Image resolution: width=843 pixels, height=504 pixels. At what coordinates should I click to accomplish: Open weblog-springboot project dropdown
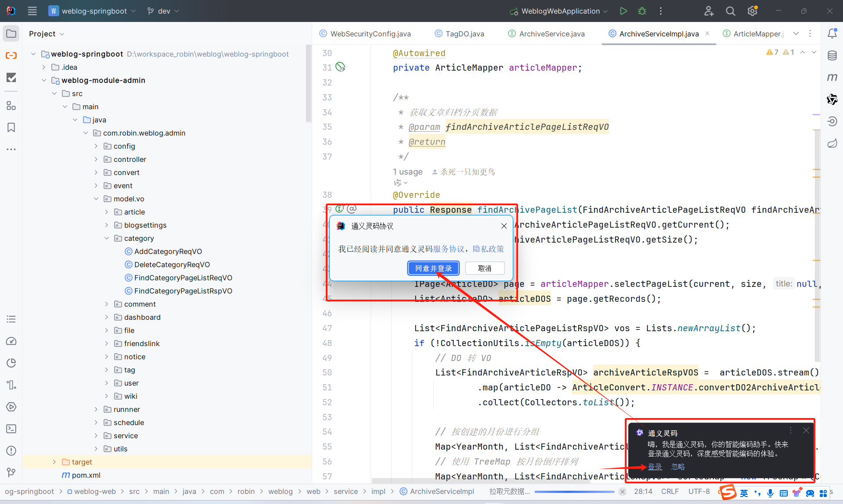click(x=92, y=11)
